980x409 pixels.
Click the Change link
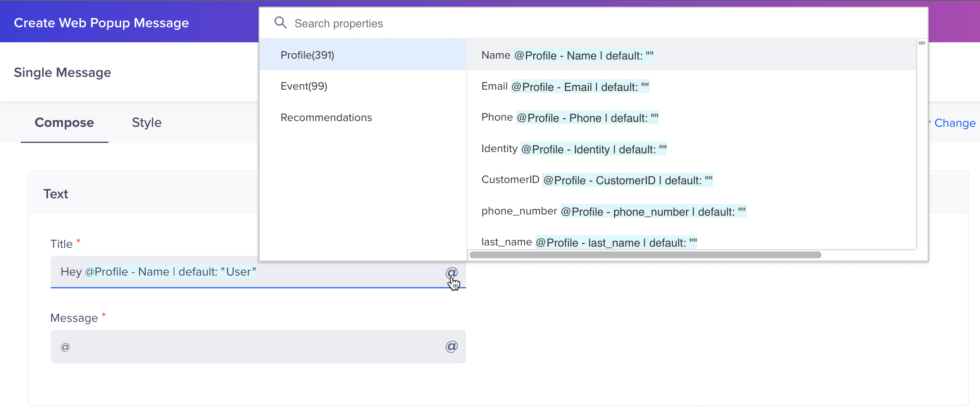coord(955,123)
